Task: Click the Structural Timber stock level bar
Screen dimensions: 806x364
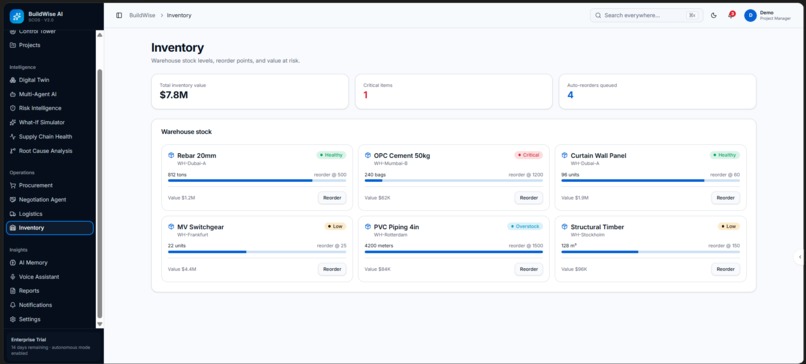Action: 650,252
